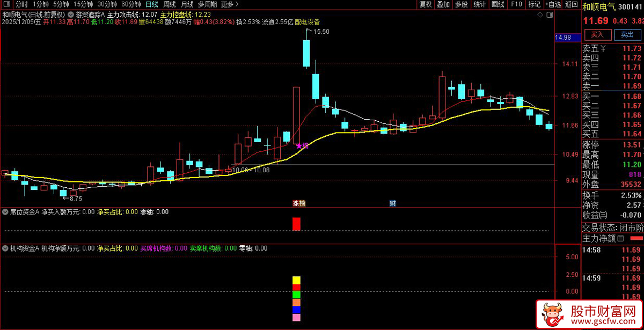Click the 15.50 high price label

[321, 32]
